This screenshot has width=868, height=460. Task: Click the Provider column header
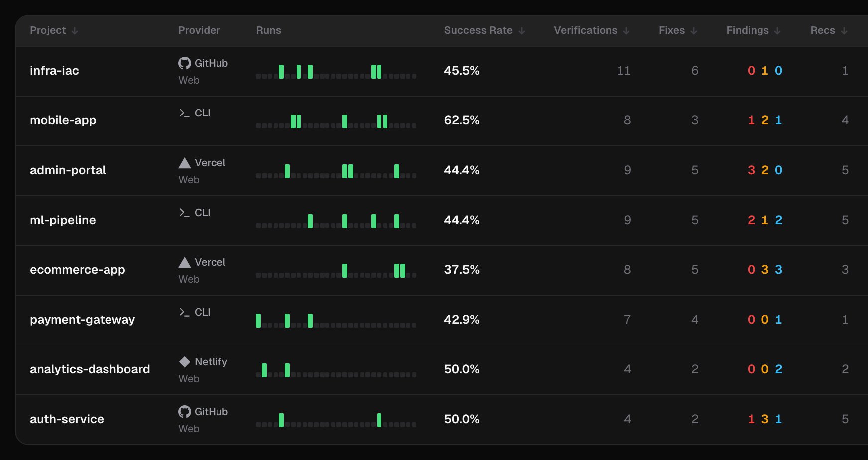199,30
